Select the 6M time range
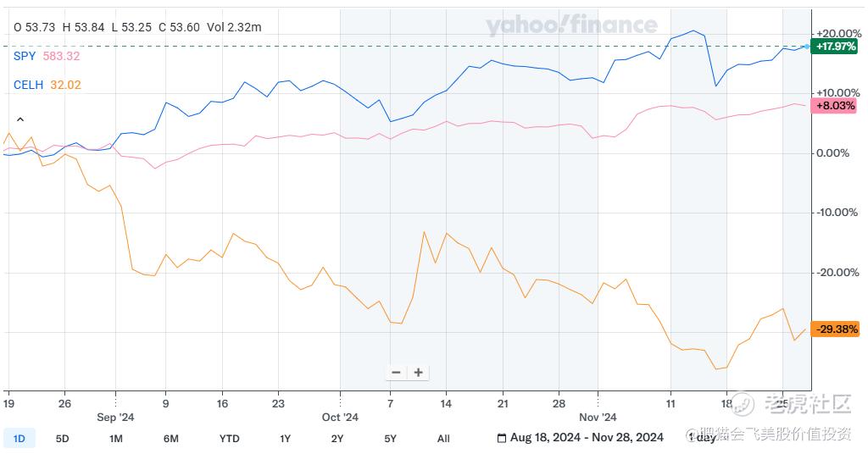The image size is (868, 454). (170, 439)
